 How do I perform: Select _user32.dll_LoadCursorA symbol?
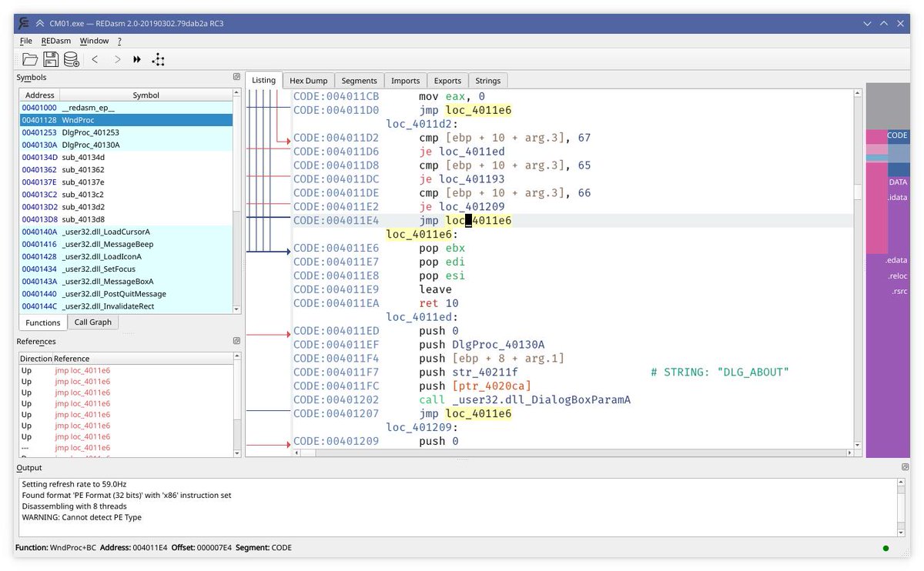(126, 232)
